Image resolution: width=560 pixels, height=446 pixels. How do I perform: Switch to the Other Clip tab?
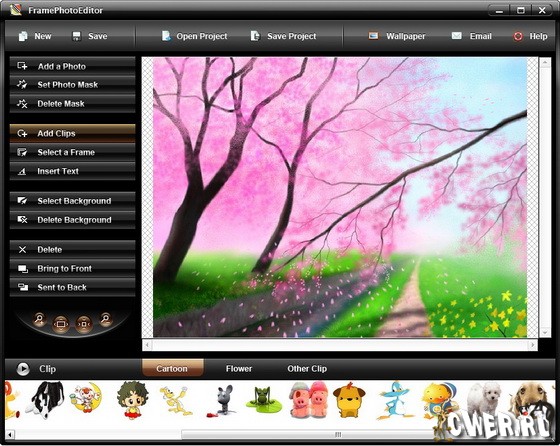307,369
